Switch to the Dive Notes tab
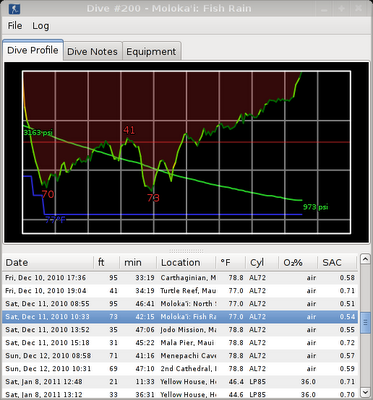The image size is (373, 400). coord(92,52)
